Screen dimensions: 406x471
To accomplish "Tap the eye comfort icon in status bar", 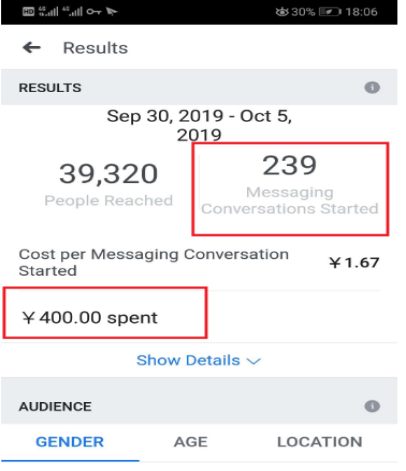I will coord(282,12).
